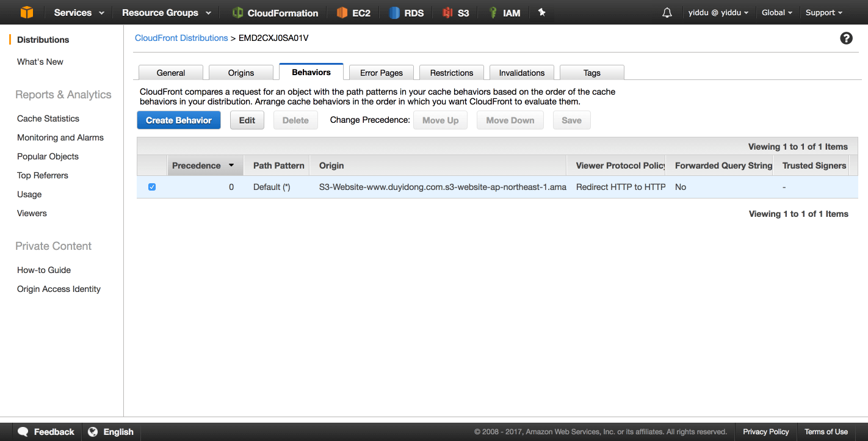This screenshot has height=441, width=868.
Task: Click the English language globe icon
Action: point(93,432)
